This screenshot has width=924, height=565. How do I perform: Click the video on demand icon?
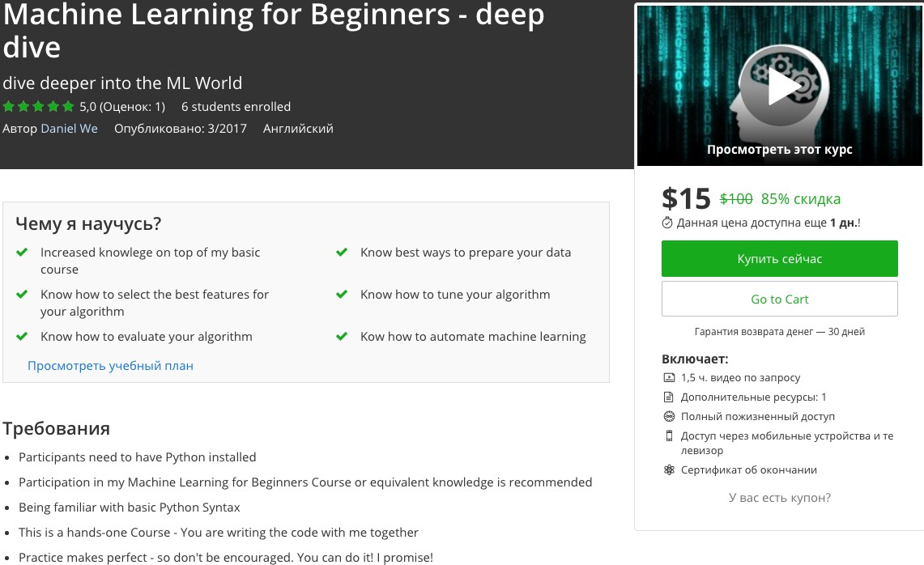pyautogui.click(x=669, y=377)
